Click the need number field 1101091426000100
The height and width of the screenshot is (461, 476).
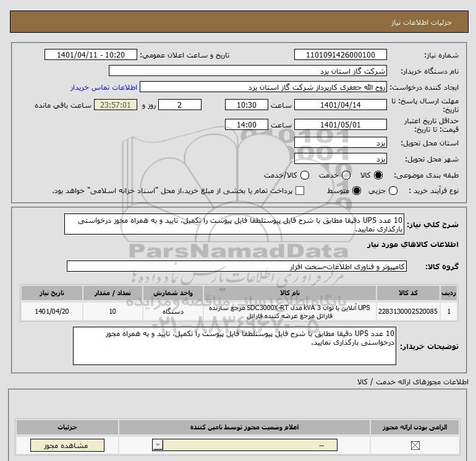point(340,54)
